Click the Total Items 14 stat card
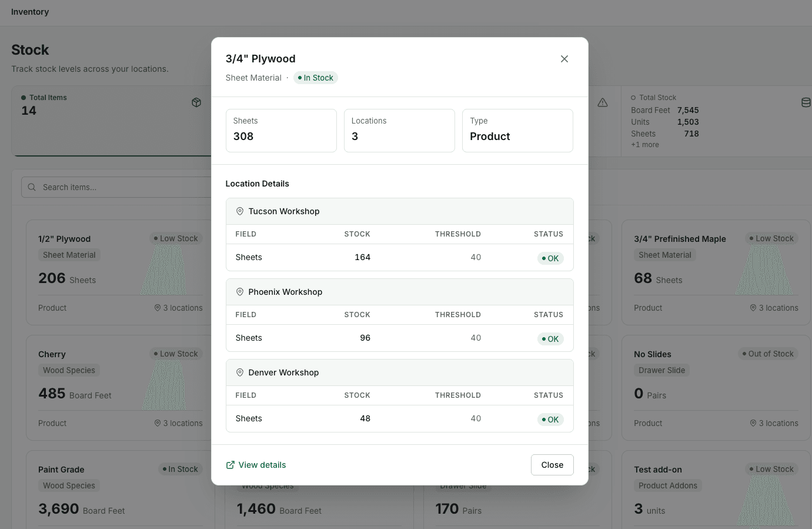The height and width of the screenshot is (529, 812). (112, 121)
